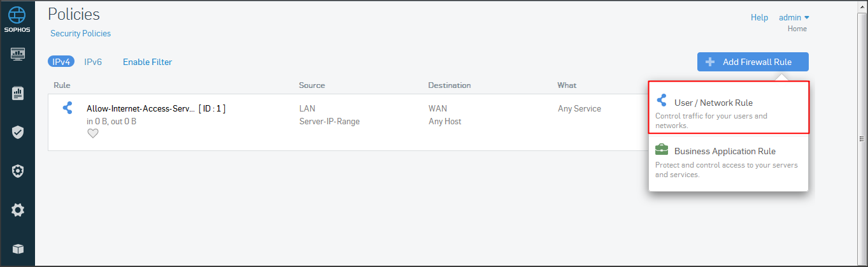868x267 pixels.
Task: Open the Help link
Action: pos(759,18)
